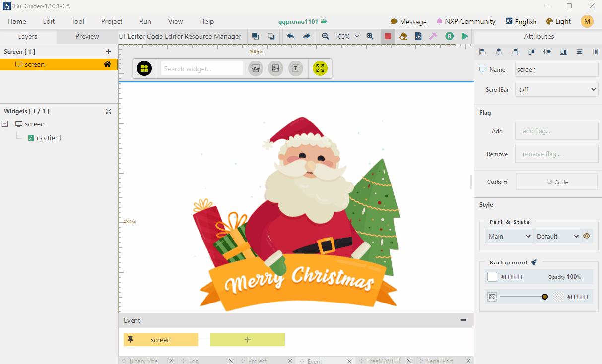Expand the zoom percentage dropdown arrow
Image resolution: width=602 pixels, height=364 pixels.
tap(357, 36)
